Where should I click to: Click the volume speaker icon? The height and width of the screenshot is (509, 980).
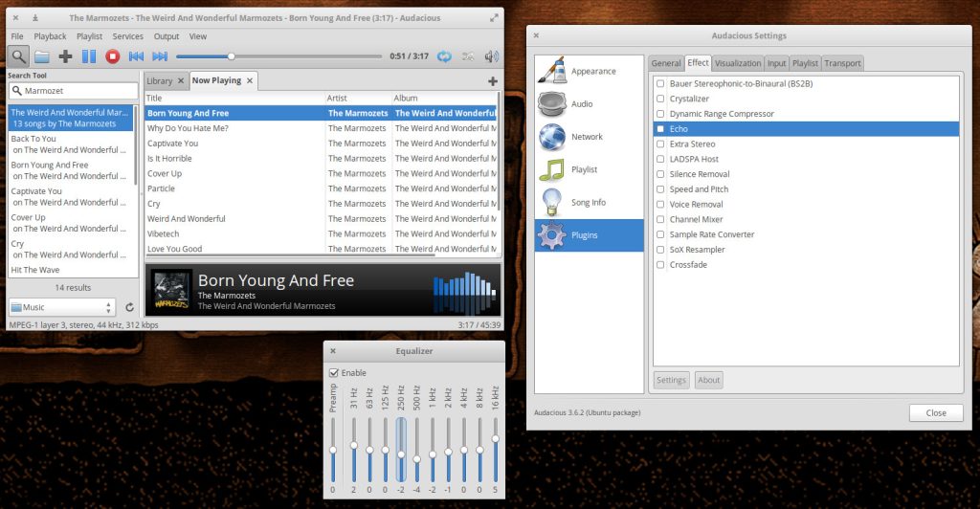pyautogui.click(x=492, y=56)
